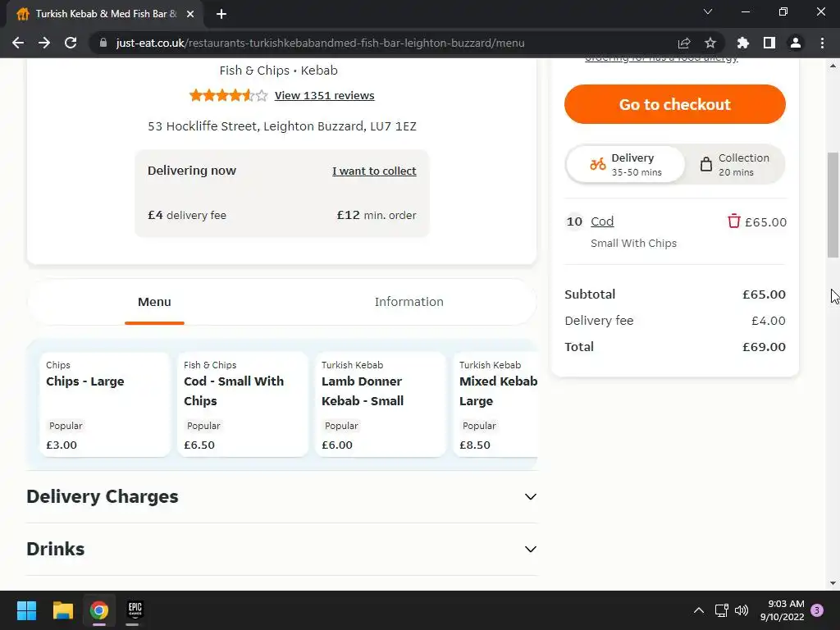Click the Chrome taskbar icon
Image resolution: width=840 pixels, height=630 pixels.
click(99, 610)
